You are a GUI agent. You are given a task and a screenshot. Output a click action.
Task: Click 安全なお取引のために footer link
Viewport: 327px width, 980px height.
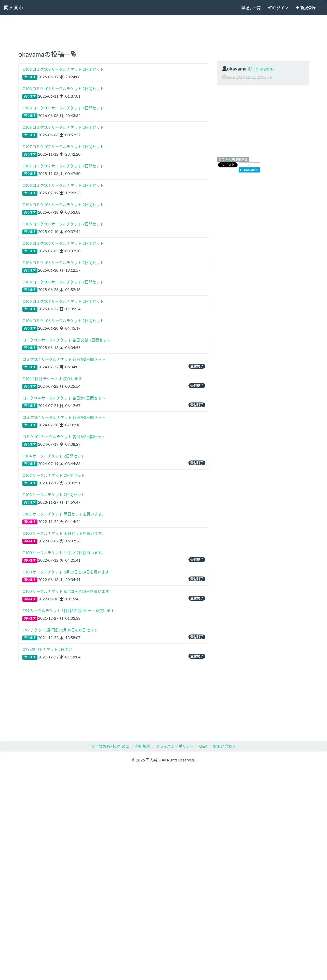(x=110, y=746)
